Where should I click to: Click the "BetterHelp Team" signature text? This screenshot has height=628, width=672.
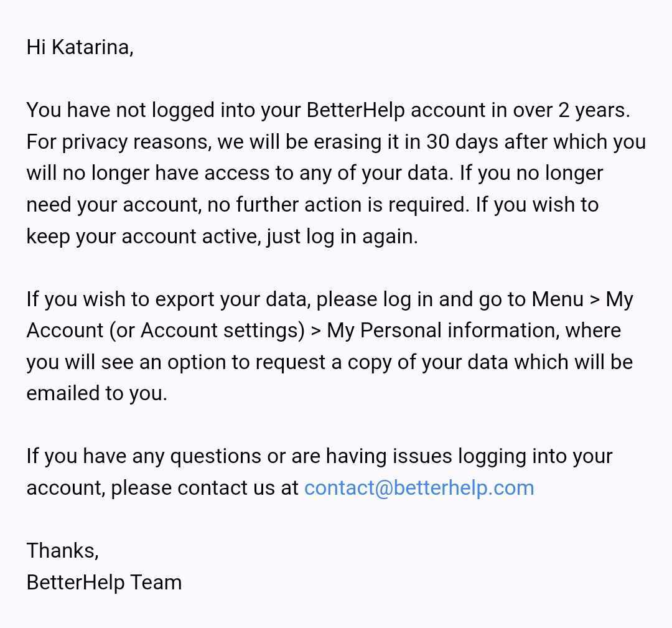click(x=104, y=582)
